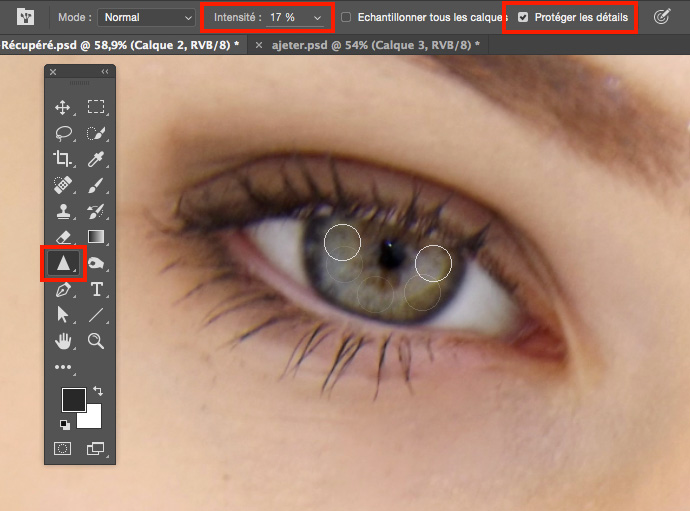Pick the Eyedropper tool

[x=97, y=159]
